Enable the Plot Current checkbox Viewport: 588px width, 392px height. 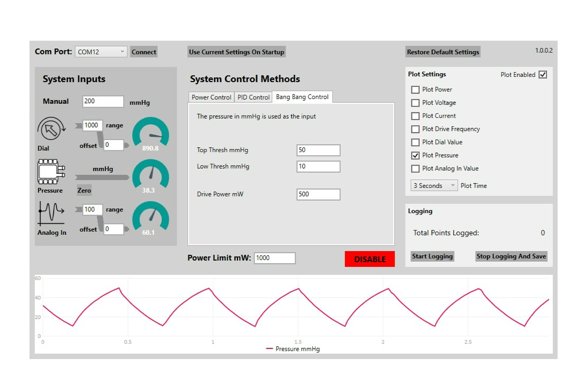(x=415, y=116)
